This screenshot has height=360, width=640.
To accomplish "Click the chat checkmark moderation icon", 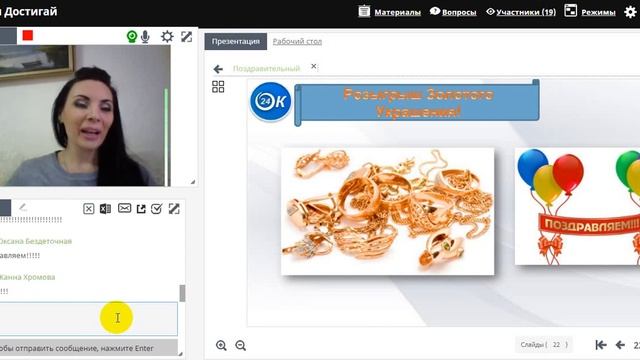I will pos(157,209).
